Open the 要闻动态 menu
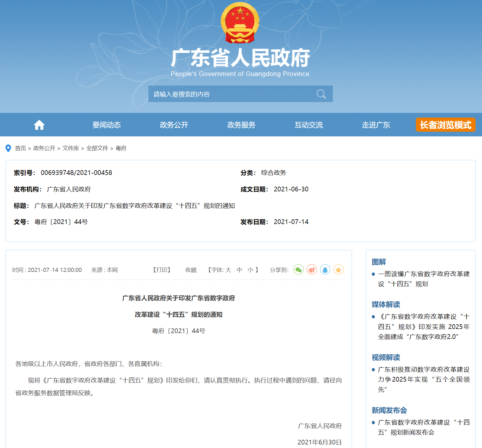The width and height of the screenshot is (482, 448). (x=107, y=125)
